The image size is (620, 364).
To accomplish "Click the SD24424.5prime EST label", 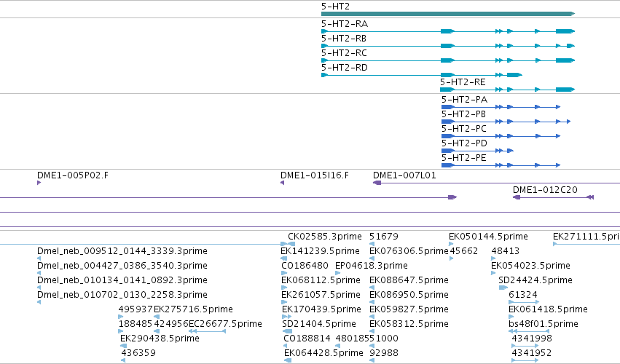I will (535, 280).
